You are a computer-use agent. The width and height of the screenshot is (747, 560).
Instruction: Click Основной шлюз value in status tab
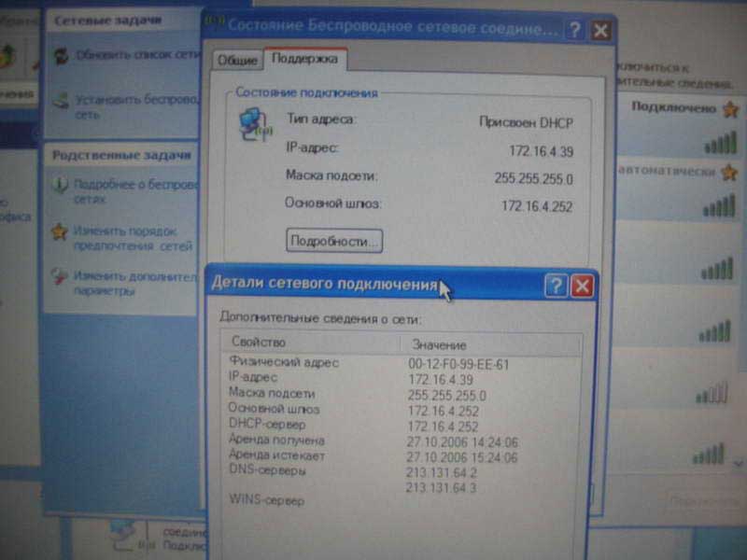click(537, 206)
